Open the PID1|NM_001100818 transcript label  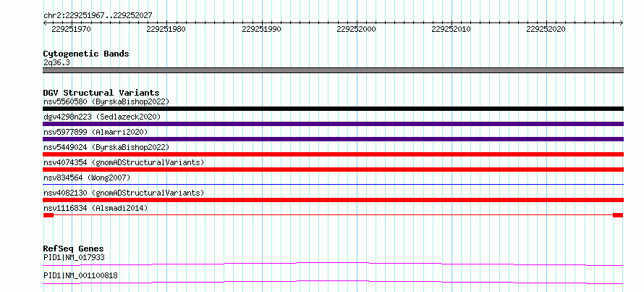coord(80,275)
